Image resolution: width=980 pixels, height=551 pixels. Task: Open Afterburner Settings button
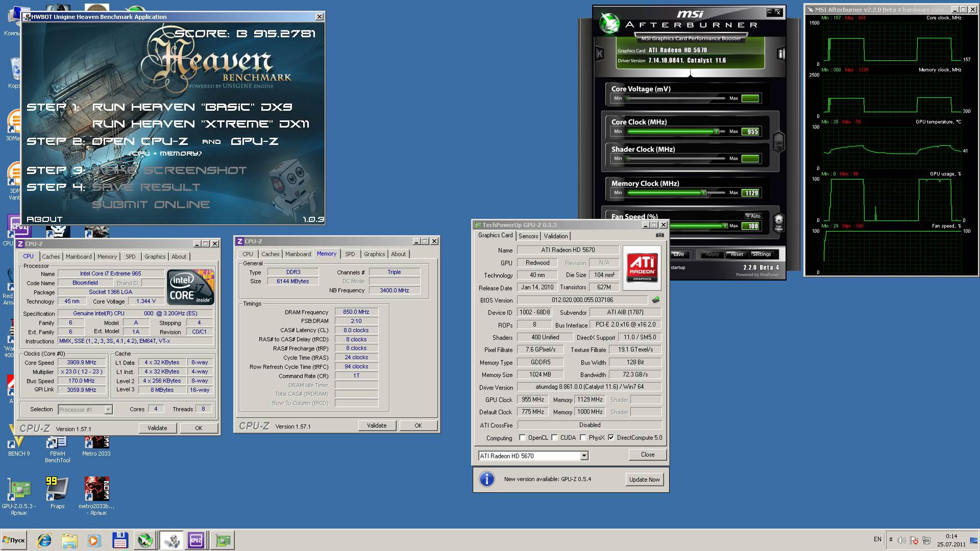[x=761, y=254]
